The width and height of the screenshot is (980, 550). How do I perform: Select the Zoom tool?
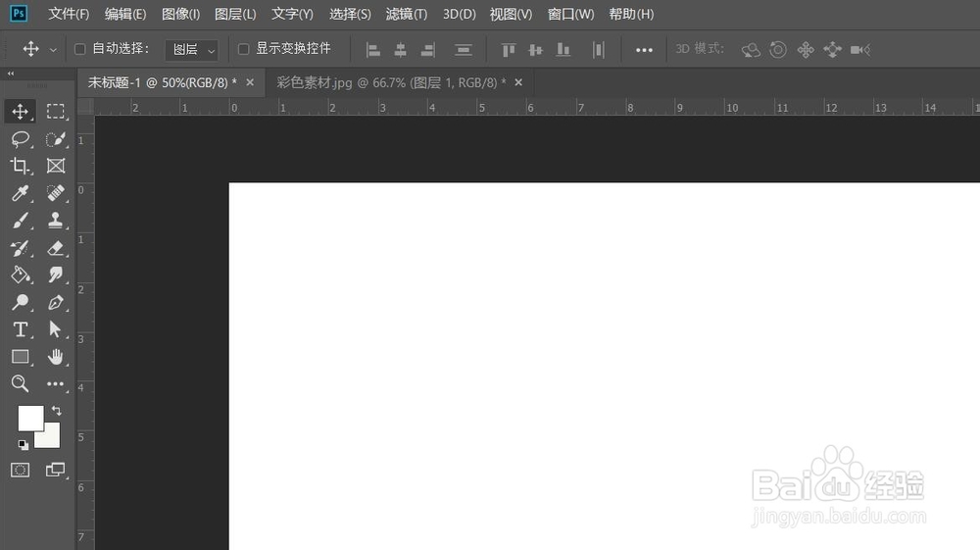pyautogui.click(x=20, y=383)
